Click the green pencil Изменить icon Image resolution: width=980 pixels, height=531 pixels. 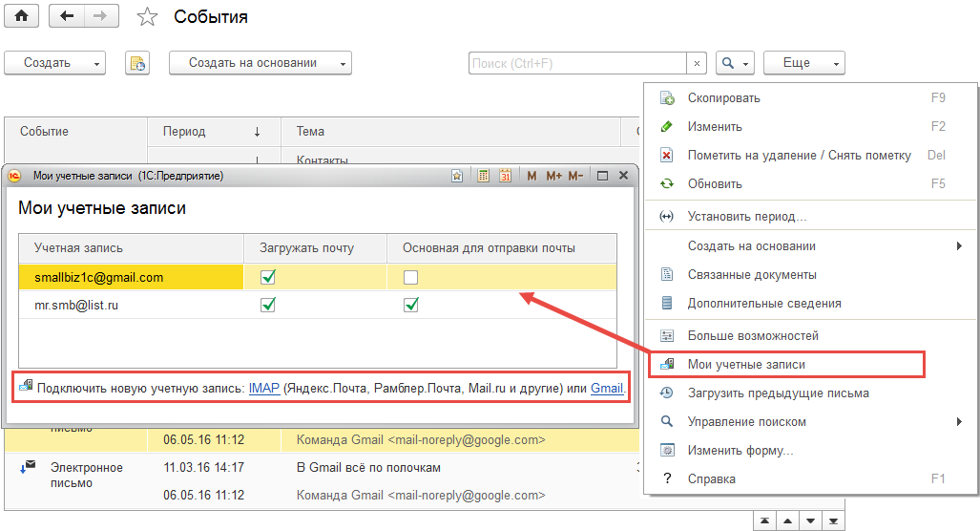tap(667, 126)
